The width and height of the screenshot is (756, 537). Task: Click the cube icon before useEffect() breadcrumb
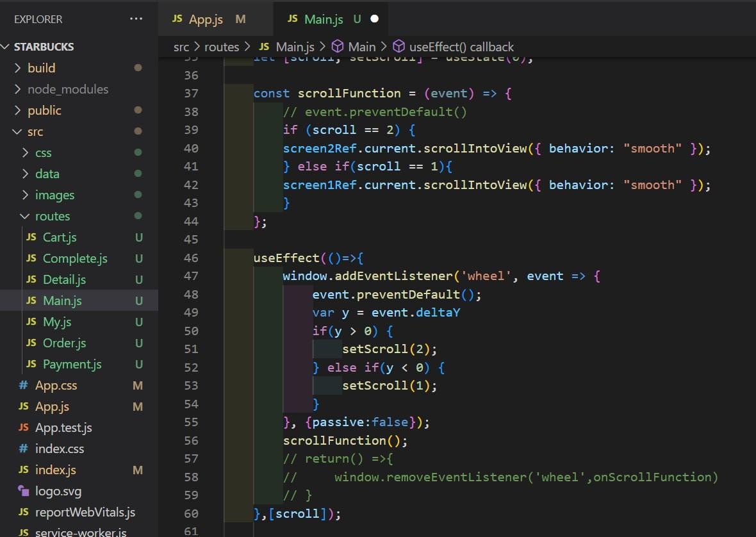tap(399, 47)
